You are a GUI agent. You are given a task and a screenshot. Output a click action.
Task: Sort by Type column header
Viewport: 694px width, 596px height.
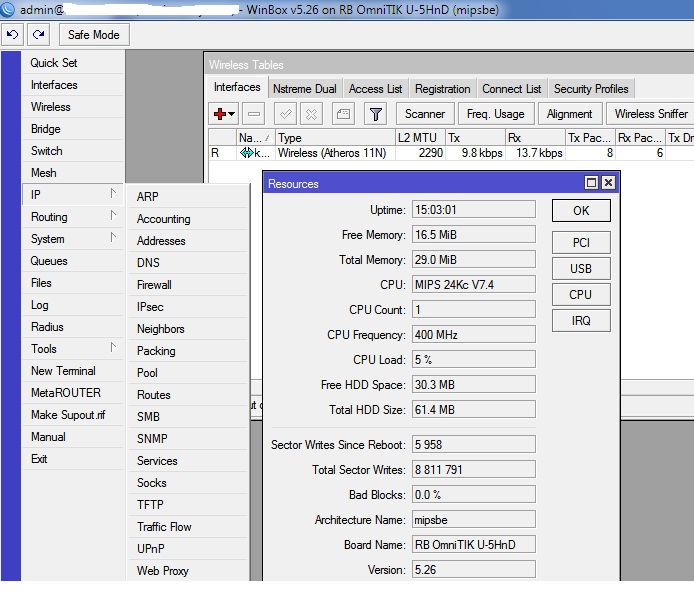[335, 138]
